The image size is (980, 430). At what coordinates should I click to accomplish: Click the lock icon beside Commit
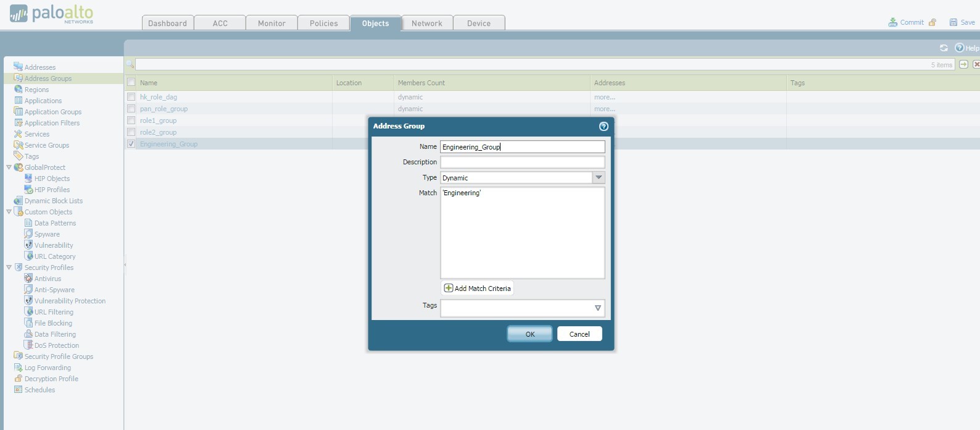(x=932, y=22)
